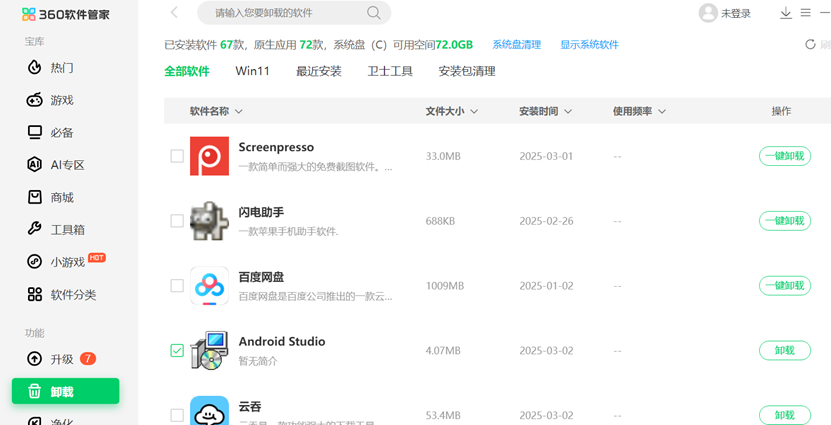The width and height of the screenshot is (831, 425).
Task: Click the 百度网盘 software name
Action: 261,277
